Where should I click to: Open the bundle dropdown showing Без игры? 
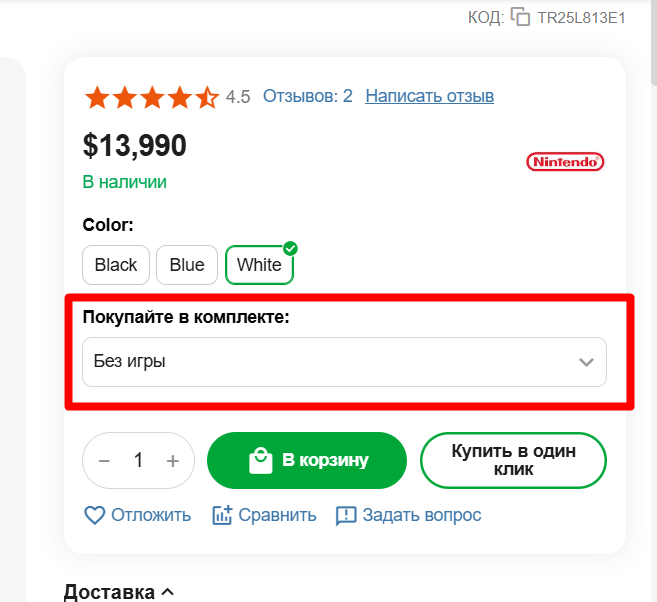pos(344,362)
